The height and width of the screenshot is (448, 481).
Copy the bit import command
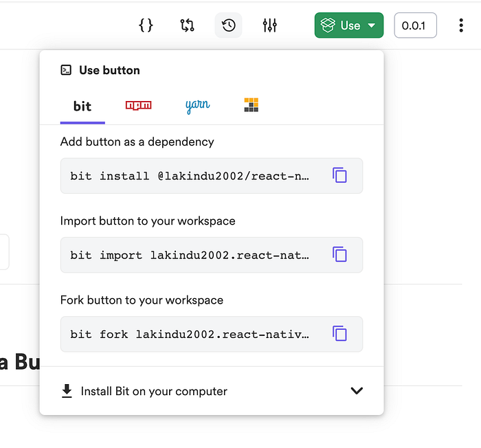click(339, 254)
